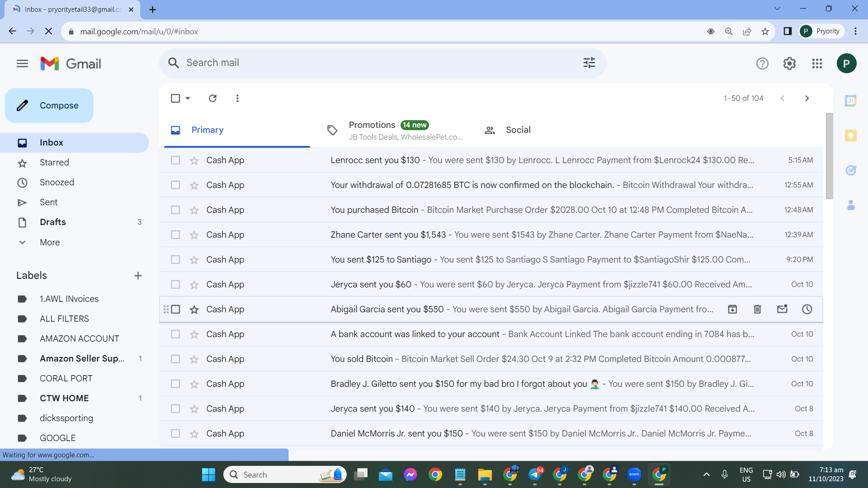Show hidden system tray icons
This screenshot has width=868, height=488.
point(706,474)
